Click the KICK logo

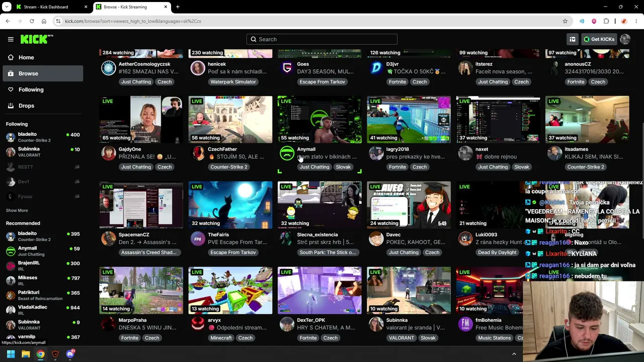[x=36, y=39]
